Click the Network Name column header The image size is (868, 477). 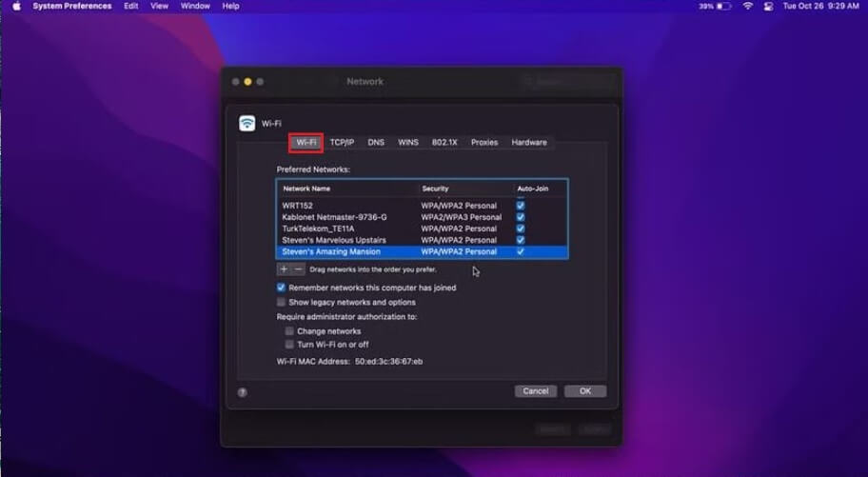click(x=306, y=189)
